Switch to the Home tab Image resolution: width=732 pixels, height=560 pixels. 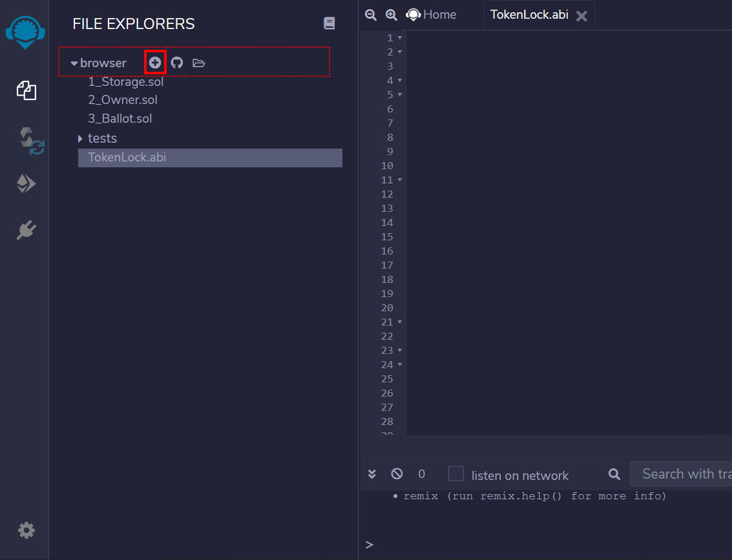point(431,15)
